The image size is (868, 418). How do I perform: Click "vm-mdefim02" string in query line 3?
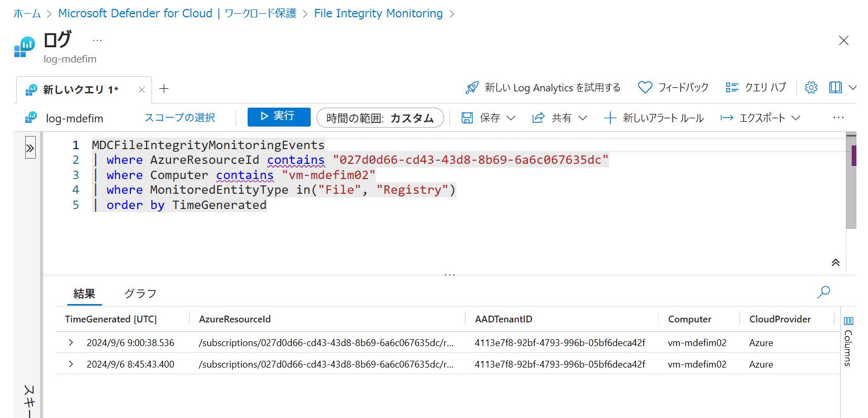329,175
